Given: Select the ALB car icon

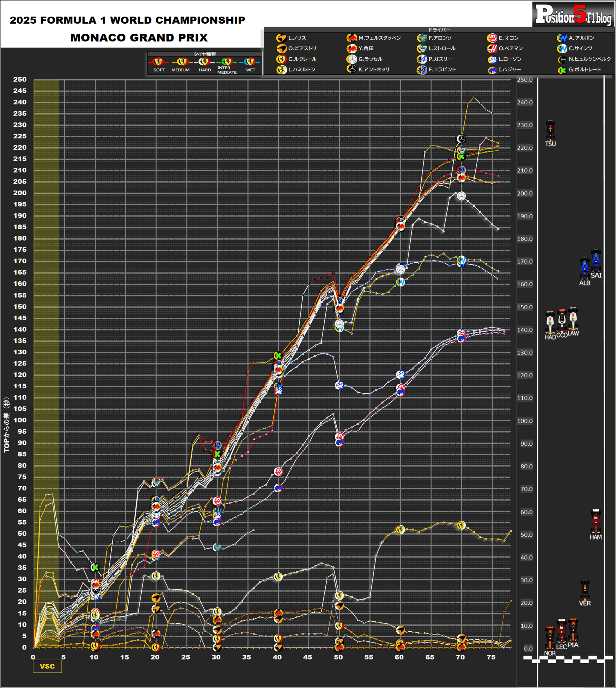Looking at the screenshot, I should tap(585, 268).
